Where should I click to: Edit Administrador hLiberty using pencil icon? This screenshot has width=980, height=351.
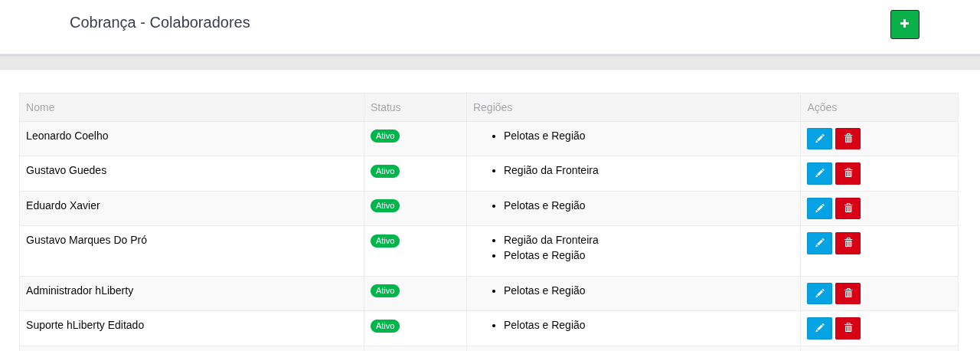click(x=819, y=294)
